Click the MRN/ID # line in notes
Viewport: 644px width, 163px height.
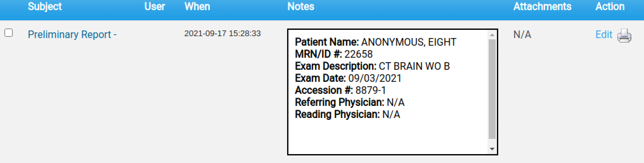click(x=334, y=54)
